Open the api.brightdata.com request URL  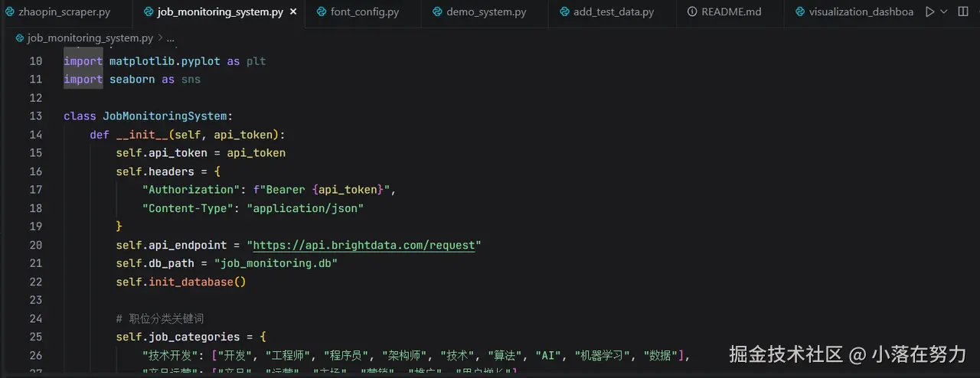[x=364, y=245]
